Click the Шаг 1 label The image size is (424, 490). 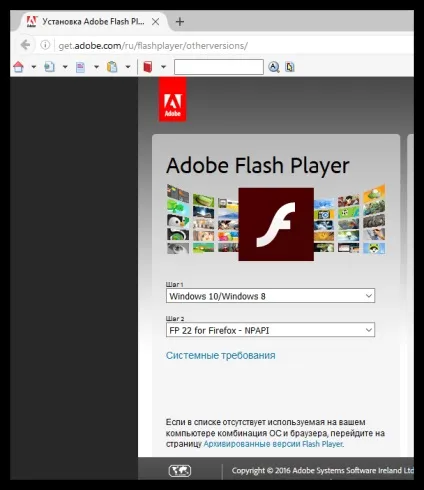pos(174,284)
